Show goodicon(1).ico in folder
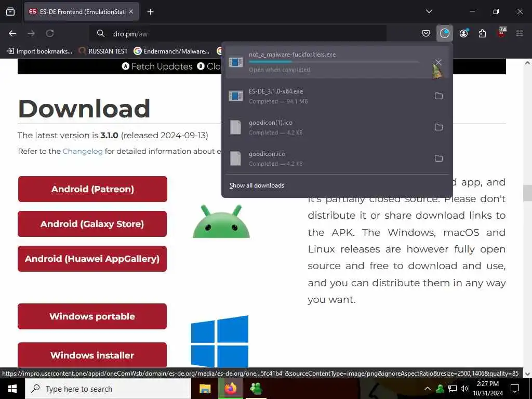The height and width of the screenshot is (399, 532). click(x=438, y=127)
